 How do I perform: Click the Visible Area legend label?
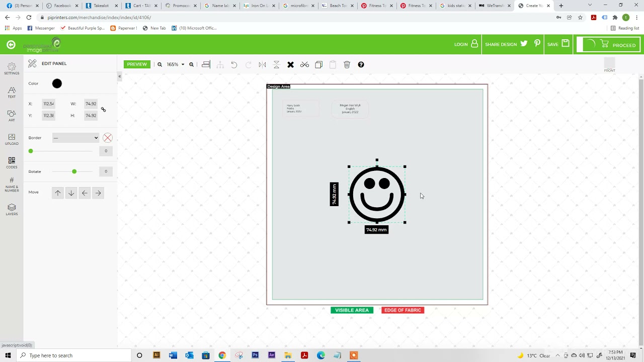pyautogui.click(x=352, y=310)
